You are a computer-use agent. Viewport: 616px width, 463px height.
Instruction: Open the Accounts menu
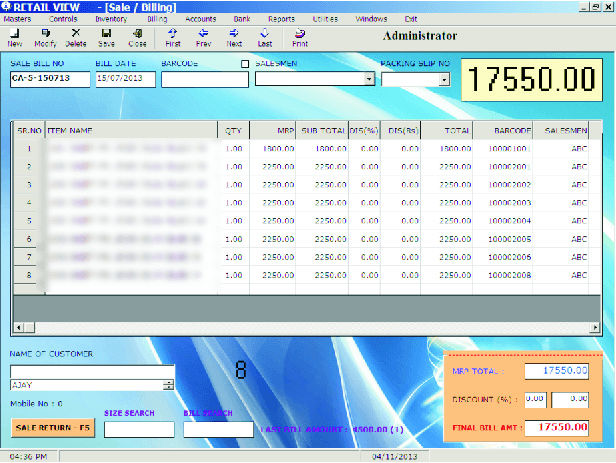(x=200, y=19)
